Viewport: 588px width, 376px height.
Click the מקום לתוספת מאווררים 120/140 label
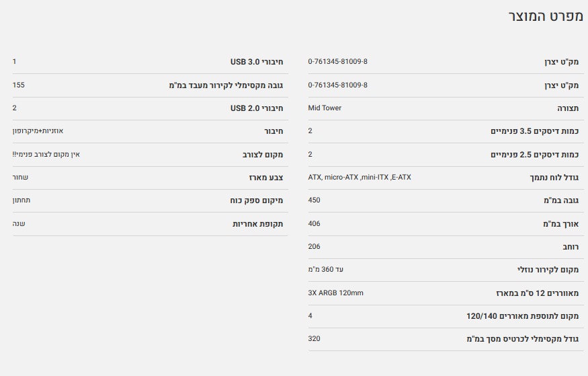pyautogui.click(x=522, y=316)
